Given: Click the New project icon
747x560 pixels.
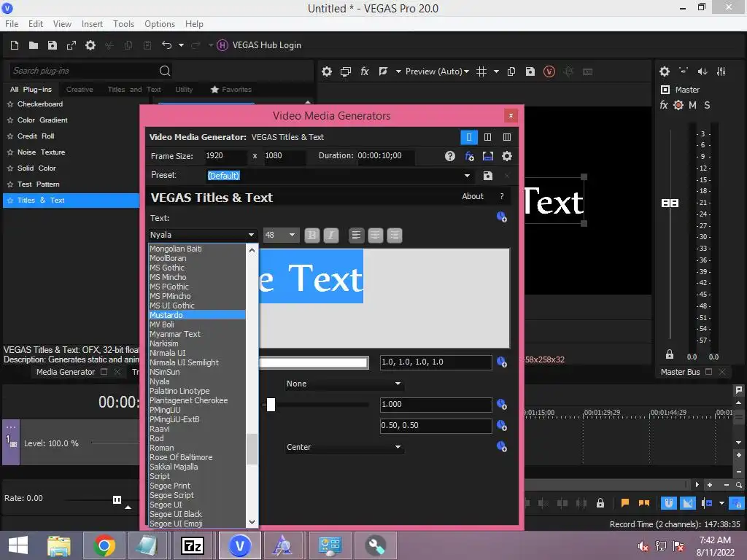Looking at the screenshot, I should point(15,45).
